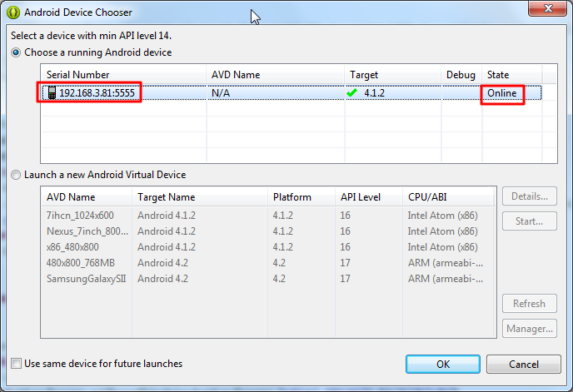Image resolution: width=573 pixels, height=392 pixels.
Task: Click the Target Name column header
Action: pos(200,197)
